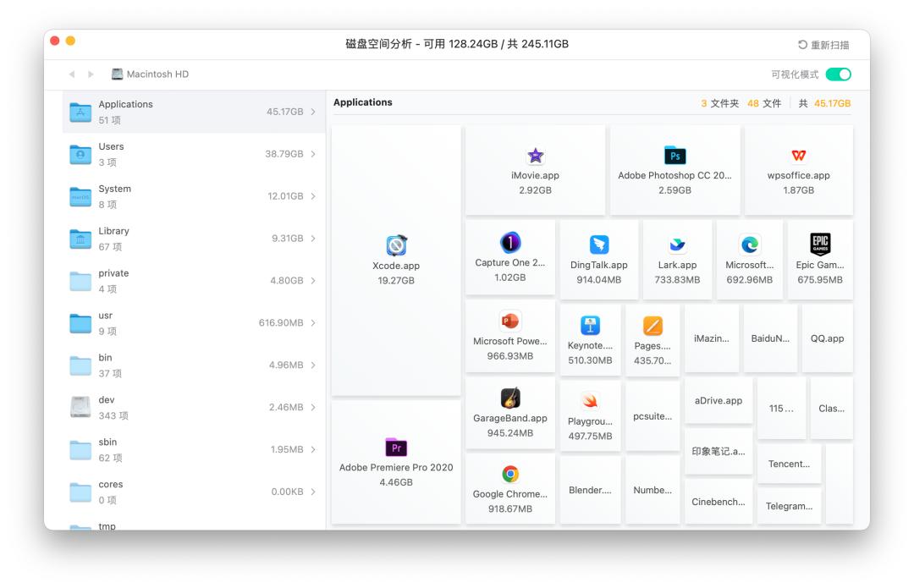
Task: Open the Clas... app tile
Action: point(831,408)
